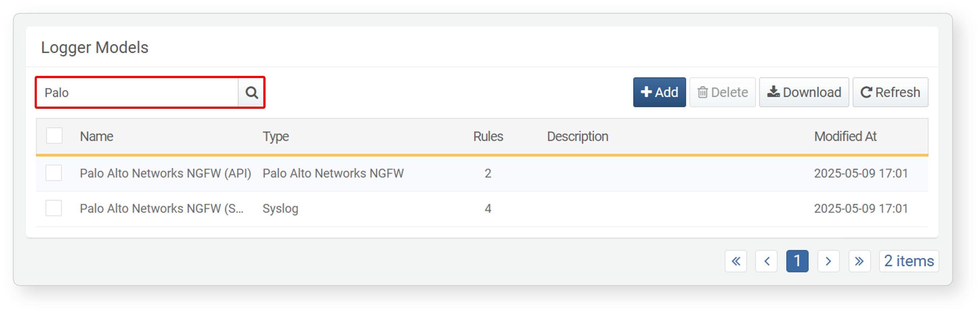Image resolution: width=980 pixels, height=313 pixels.
Task: Toggle the select-all checkbox in header
Action: coord(54,136)
